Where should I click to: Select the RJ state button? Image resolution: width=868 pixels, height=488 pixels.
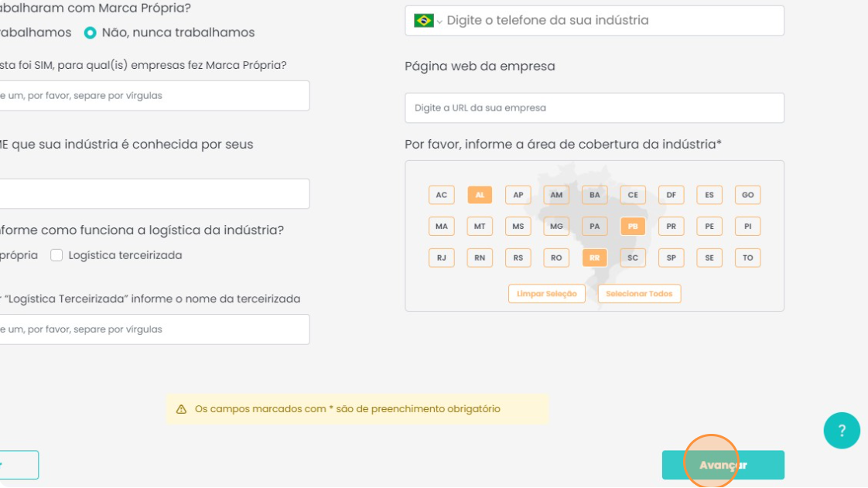pos(441,258)
